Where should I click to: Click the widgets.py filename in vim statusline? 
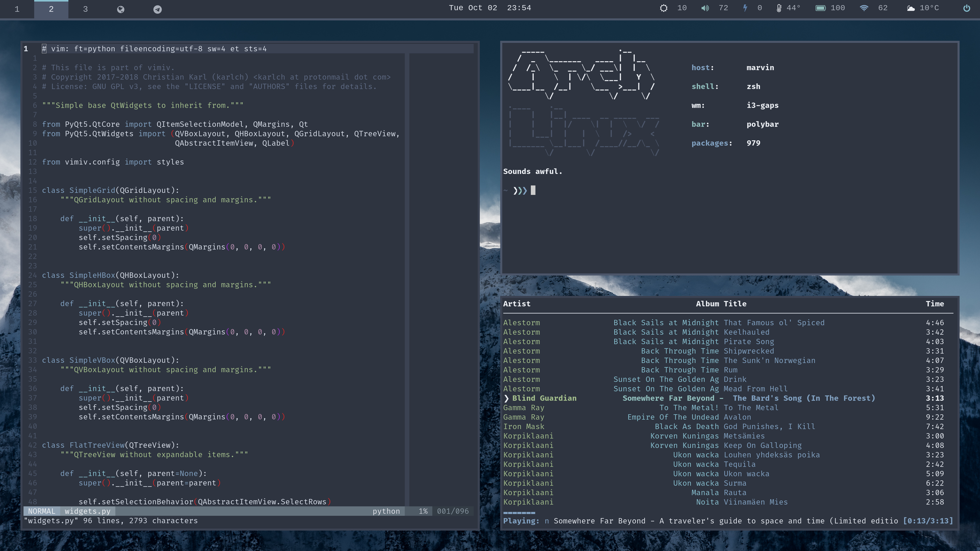point(88,511)
